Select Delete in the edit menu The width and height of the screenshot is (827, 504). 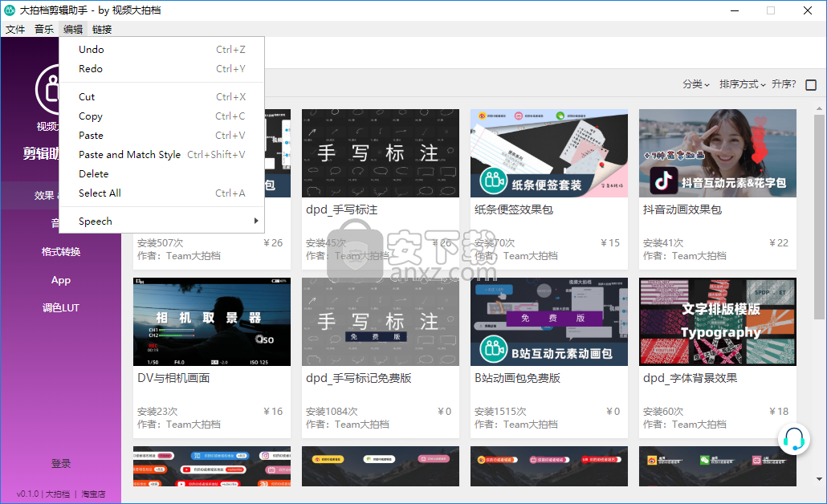point(162,174)
